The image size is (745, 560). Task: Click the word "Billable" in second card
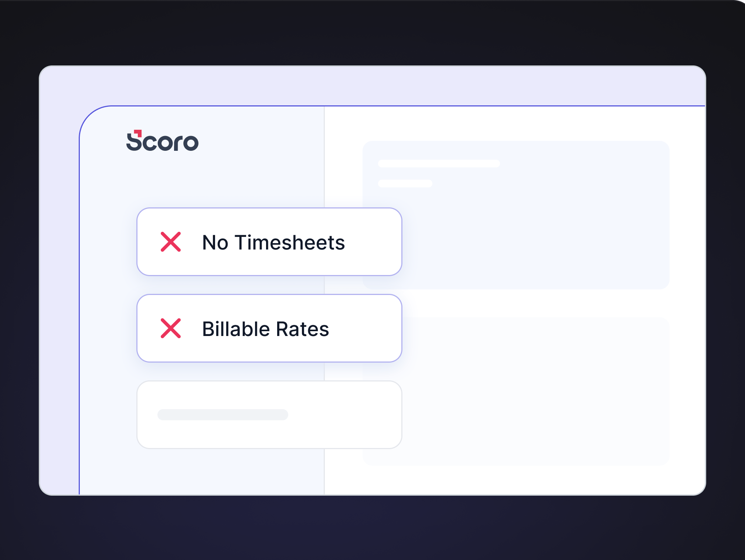click(236, 329)
